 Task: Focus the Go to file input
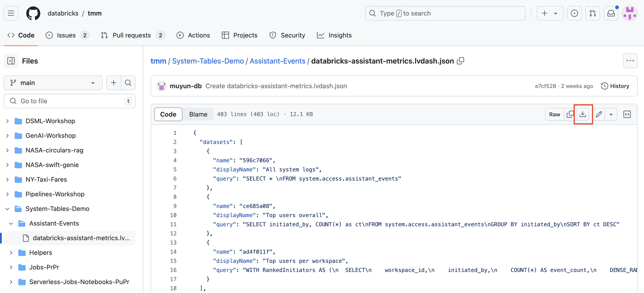tap(70, 101)
